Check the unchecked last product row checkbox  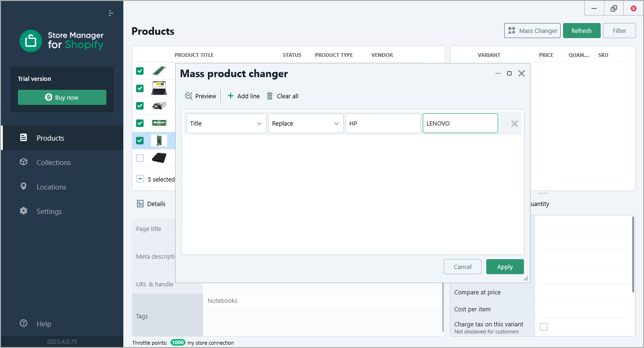pos(140,158)
